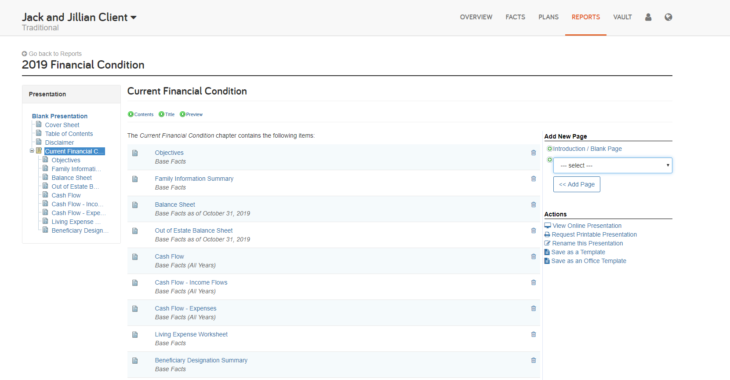Viewport: 730px width, 380px height.
Task: Select Disclaimer in presentation tree
Action: click(59, 142)
